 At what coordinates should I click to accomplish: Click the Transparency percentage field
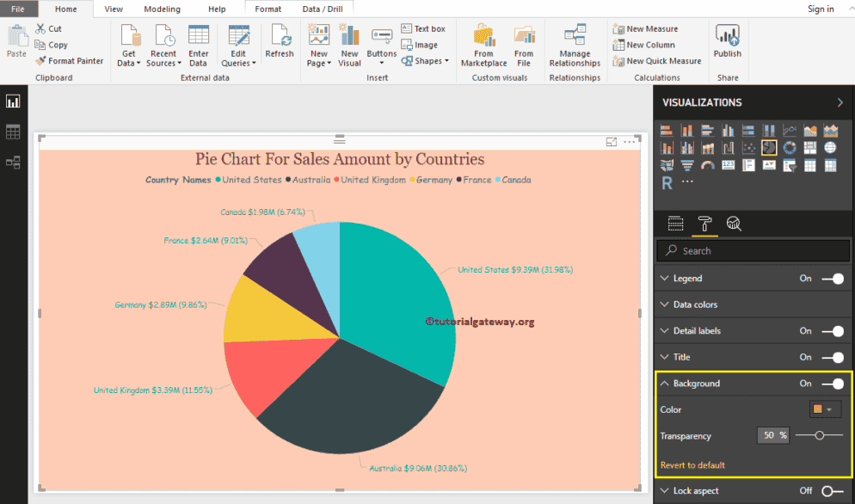pos(773,435)
